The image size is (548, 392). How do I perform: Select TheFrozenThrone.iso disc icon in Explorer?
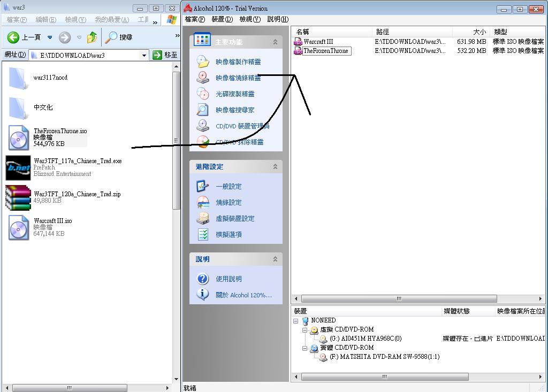[18, 137]
